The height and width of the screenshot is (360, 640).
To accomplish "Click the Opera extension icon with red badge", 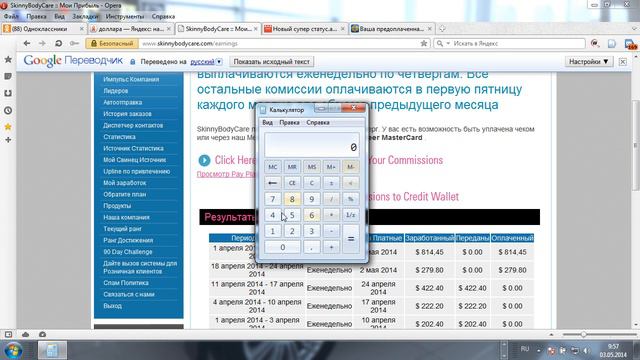I will [630, 44].
